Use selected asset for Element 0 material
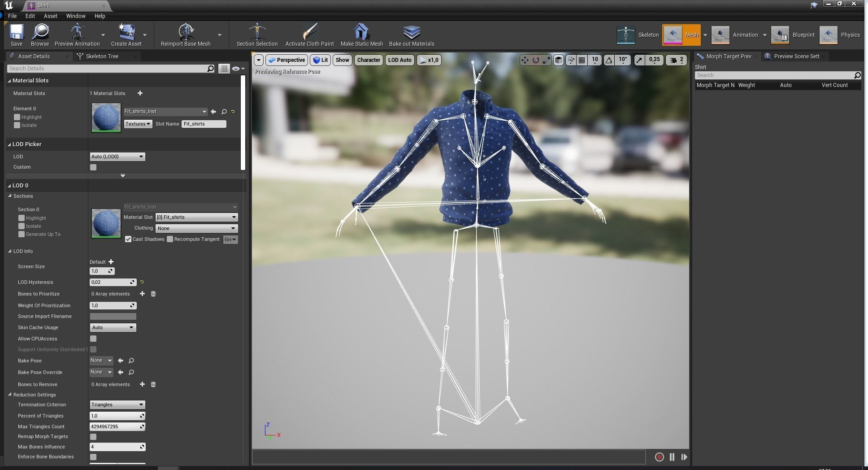The image size is (868, 470). tap(213, 112)
